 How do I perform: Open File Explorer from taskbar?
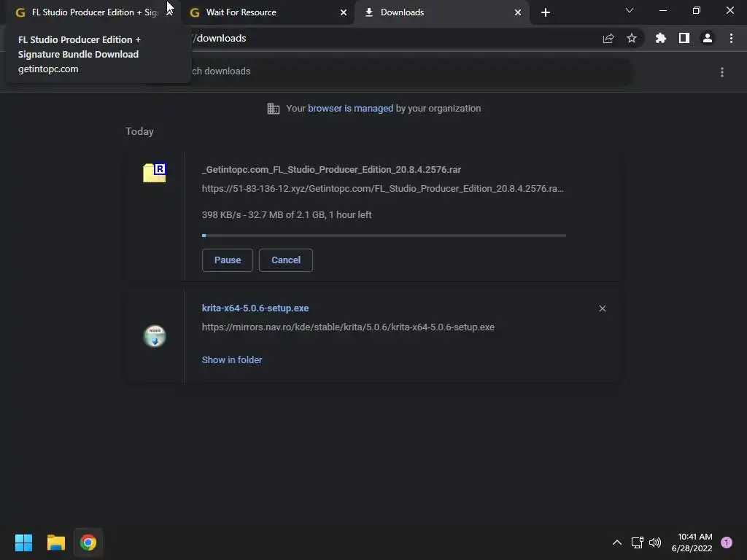[x=55, y=542]
